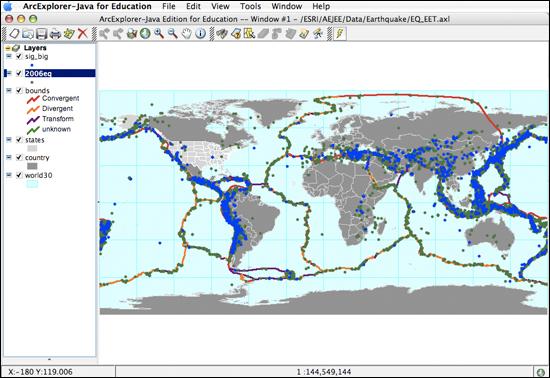Screen dimensions: 550x378
Task: Click the red Convergent line symbol
Action: [33, 99]
